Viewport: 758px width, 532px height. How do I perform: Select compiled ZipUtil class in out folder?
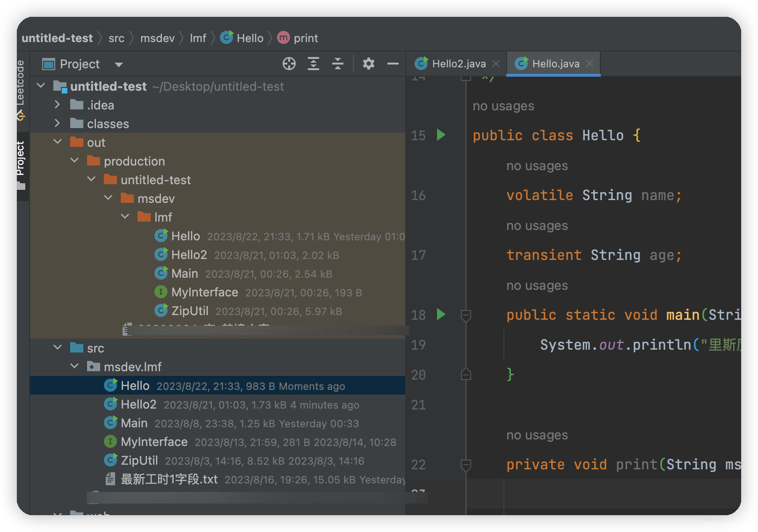coord(218,311)
